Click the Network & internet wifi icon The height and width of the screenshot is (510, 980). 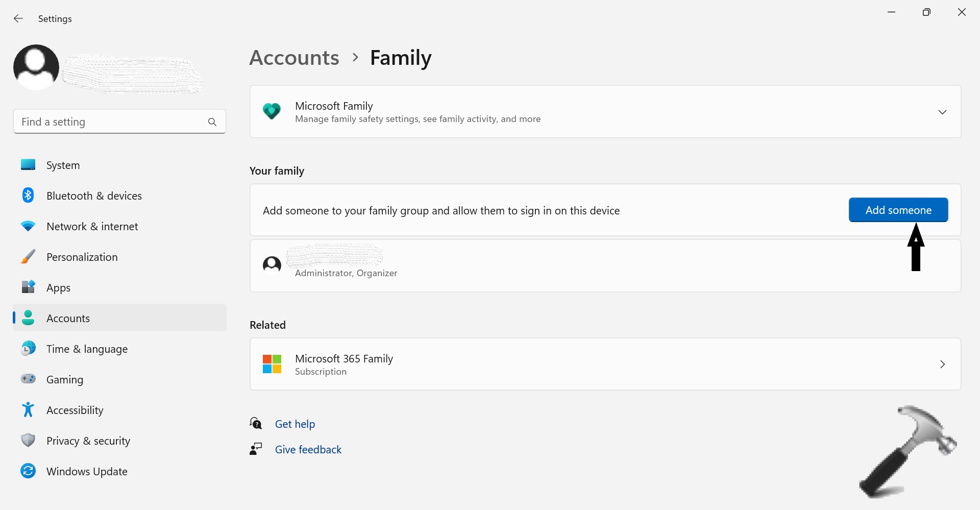point(28,226)
